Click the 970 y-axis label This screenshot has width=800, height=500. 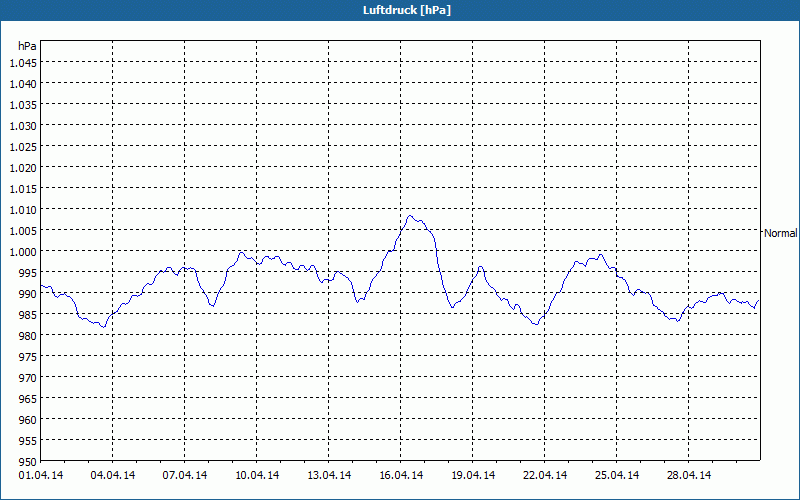pos(28,378)
